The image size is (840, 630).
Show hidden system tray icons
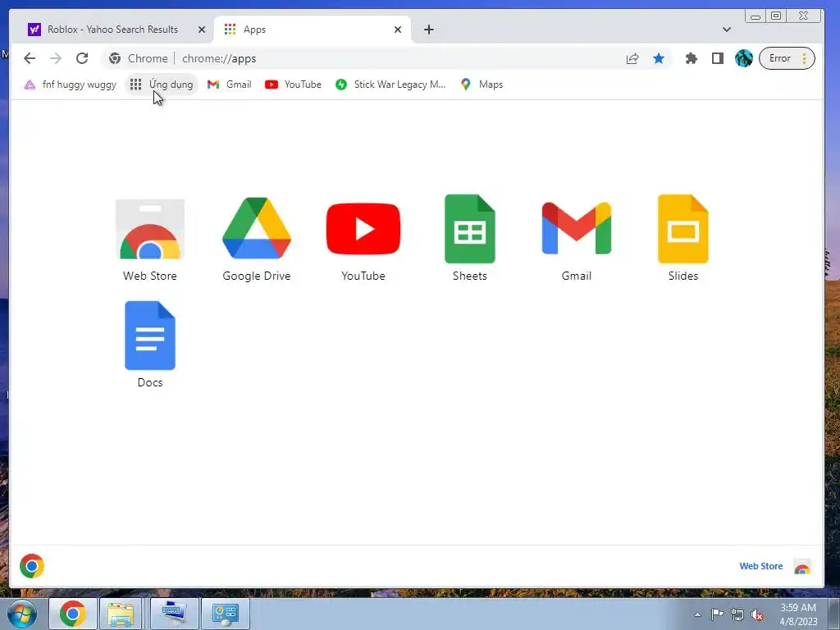click(x=697, y=614)
